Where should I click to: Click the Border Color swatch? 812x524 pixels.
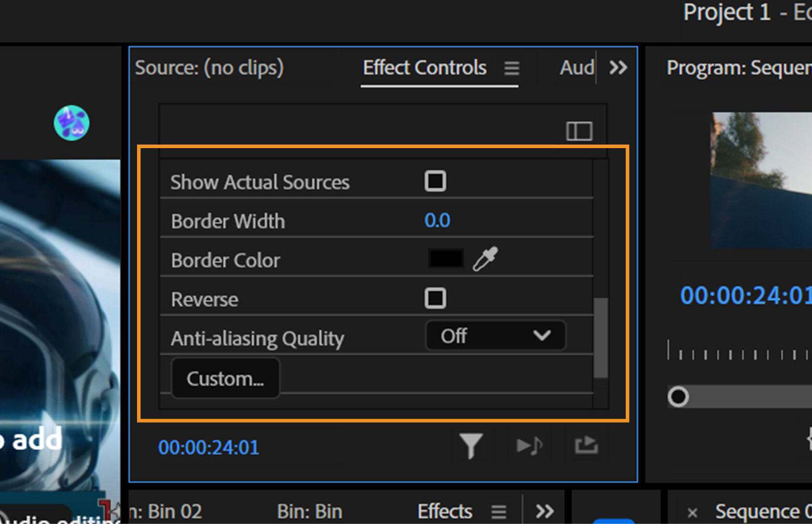[x=446, y=258]
